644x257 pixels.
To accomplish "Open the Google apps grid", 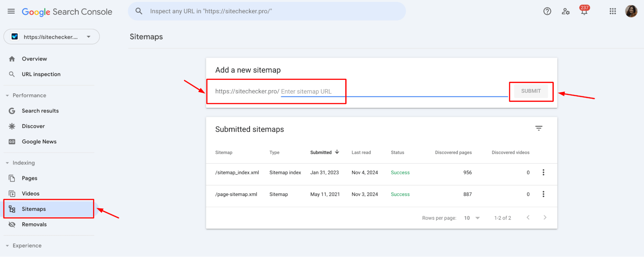I will pos(613,11).
